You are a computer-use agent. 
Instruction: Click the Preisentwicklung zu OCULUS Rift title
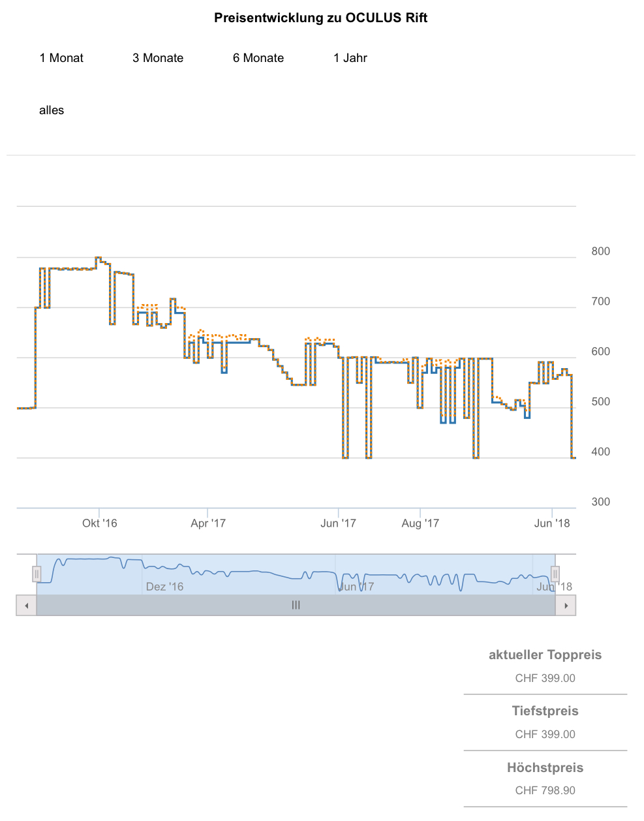321,18
